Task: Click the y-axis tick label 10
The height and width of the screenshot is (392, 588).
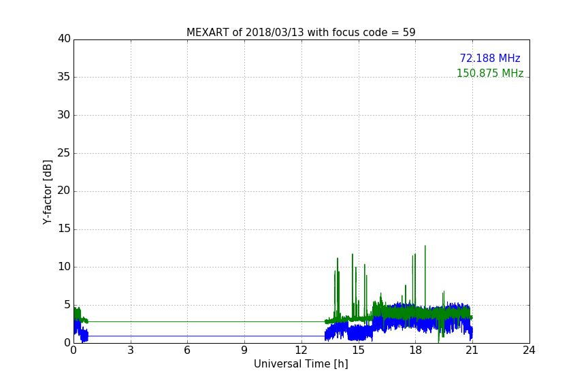Action: [x=64, y=267]
